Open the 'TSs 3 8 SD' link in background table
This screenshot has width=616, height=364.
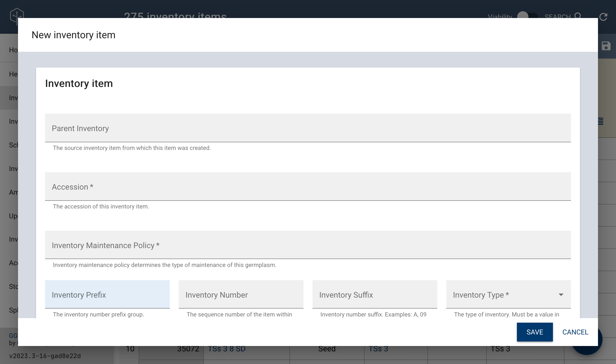[x=227, y=349]
